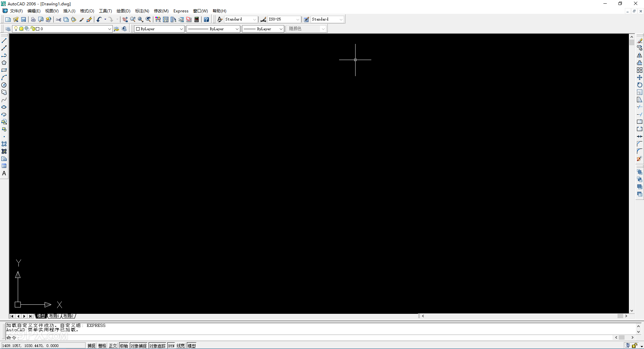Open the layer selection dropdown

(x=110, y=29)
